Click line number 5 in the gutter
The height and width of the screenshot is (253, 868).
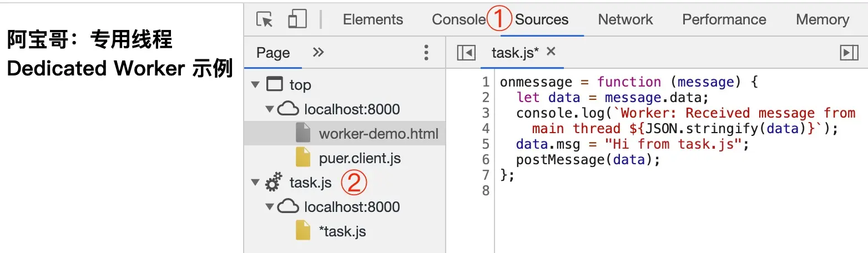tap(486, 144)
